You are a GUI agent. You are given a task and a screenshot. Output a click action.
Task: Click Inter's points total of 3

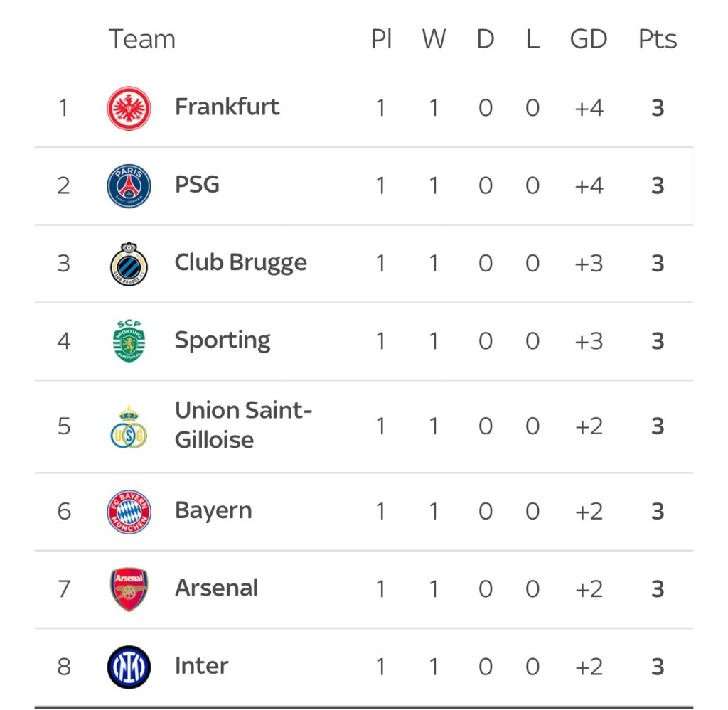click(657, 667)
